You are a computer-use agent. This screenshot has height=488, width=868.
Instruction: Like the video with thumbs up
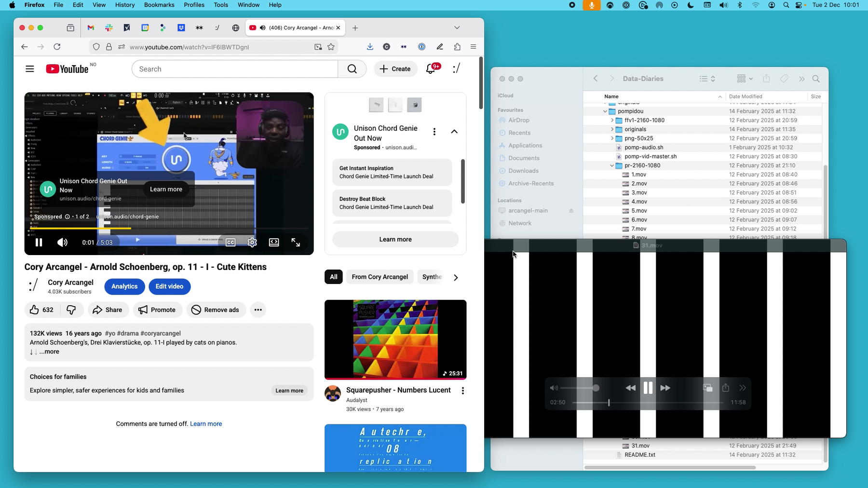pyautogui.click(x=35, y=310)
